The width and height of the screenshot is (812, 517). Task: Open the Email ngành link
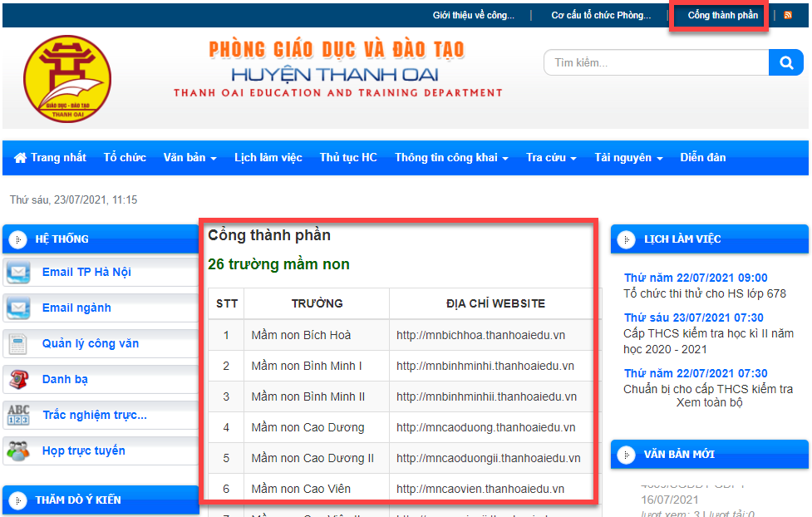(x=76, y=308)
